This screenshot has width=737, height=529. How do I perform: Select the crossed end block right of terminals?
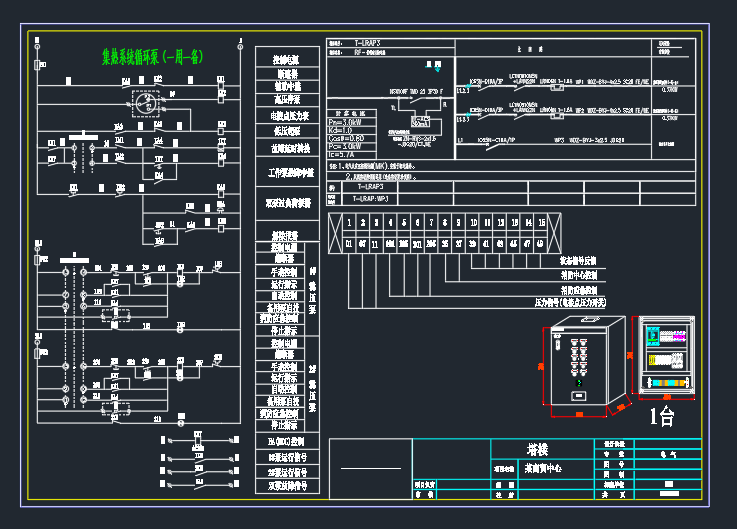tap(555, 233)
